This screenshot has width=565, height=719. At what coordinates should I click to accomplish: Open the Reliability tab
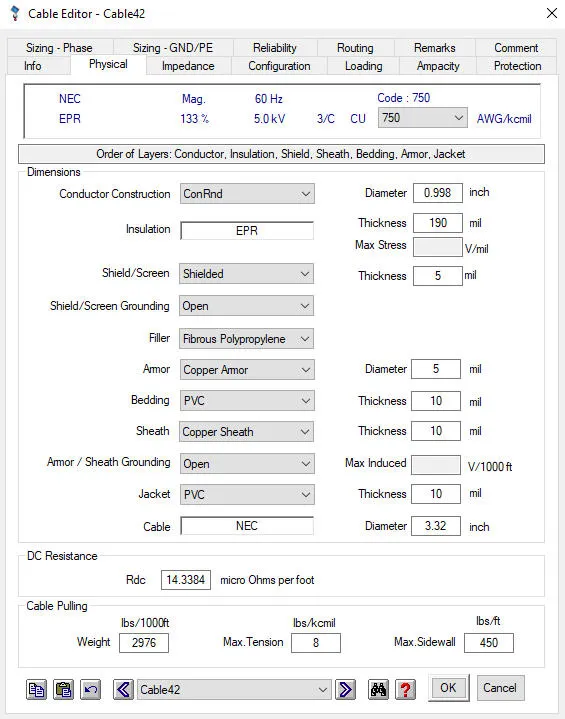tap(275, 48)
